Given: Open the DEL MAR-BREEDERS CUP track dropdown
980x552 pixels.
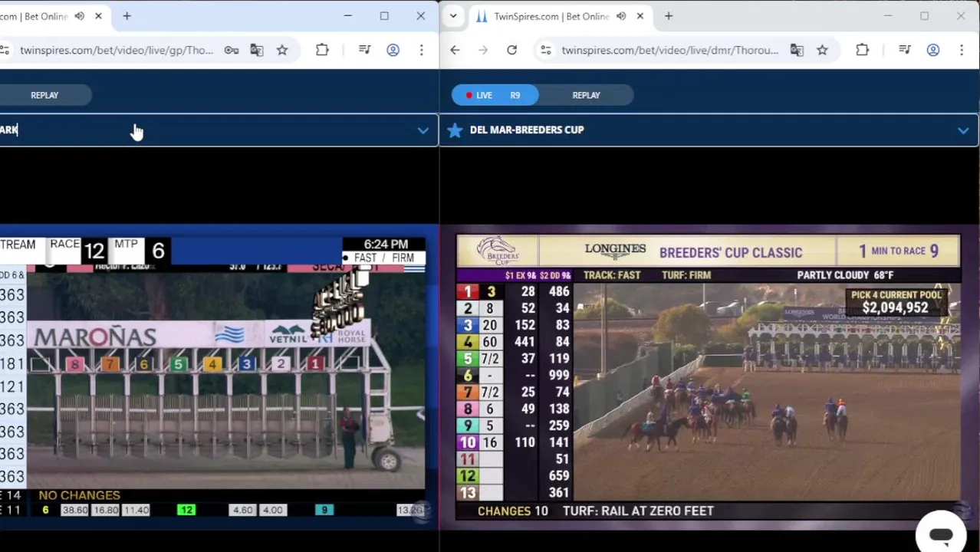Looking at the screenshot, I should point(709,130).
